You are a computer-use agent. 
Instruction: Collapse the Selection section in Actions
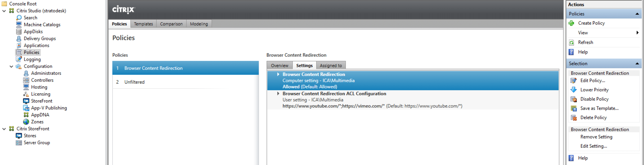pyautogui.click(x=637, y=63)
